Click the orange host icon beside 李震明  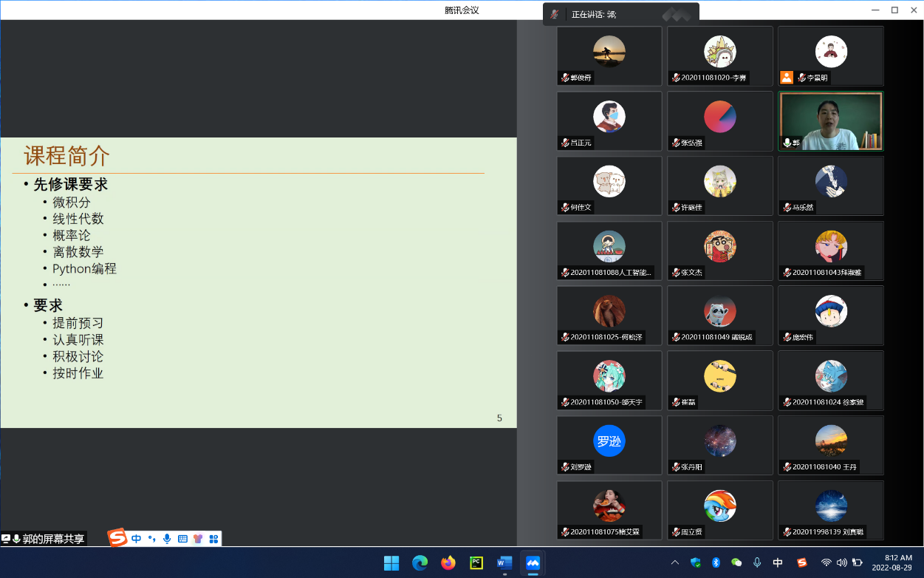pyautogui.click(x=787, y=78)
